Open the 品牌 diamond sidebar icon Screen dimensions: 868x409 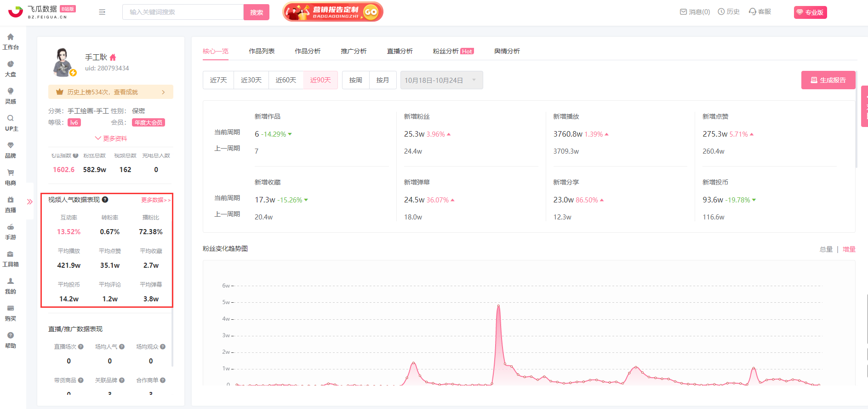point(11,145)
